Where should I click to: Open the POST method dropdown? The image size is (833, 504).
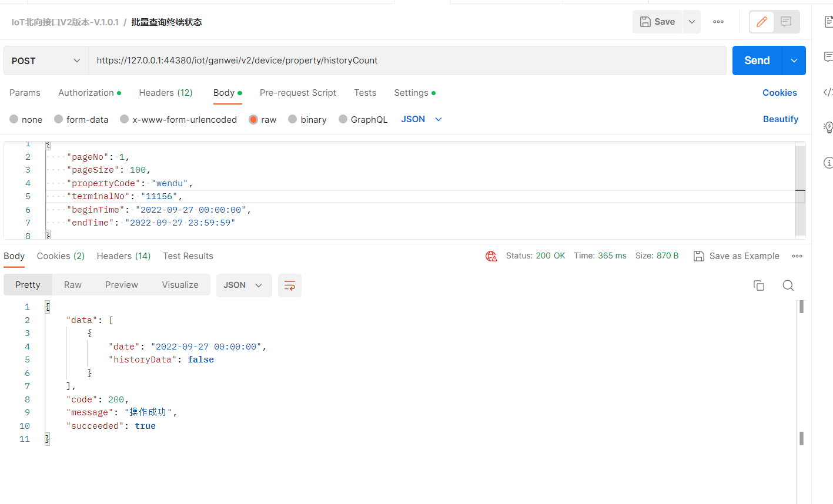46,61
